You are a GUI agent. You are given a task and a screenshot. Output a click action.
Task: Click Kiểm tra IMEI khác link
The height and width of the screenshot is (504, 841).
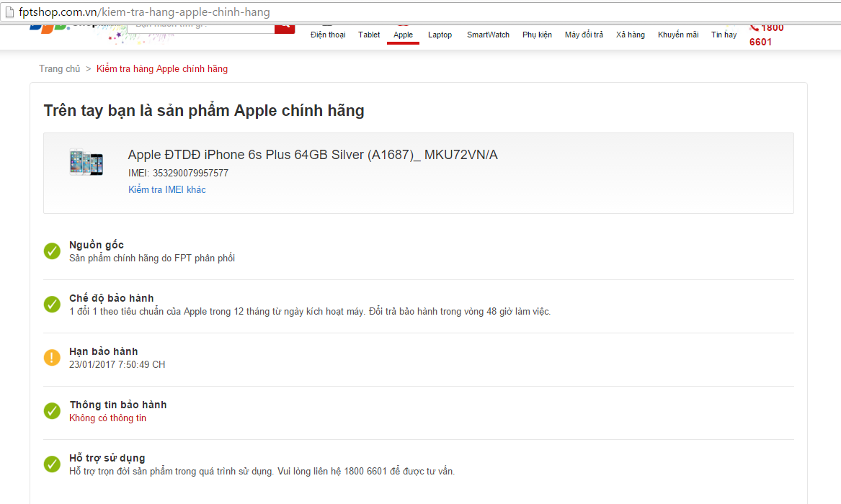(x=166, y=189)
